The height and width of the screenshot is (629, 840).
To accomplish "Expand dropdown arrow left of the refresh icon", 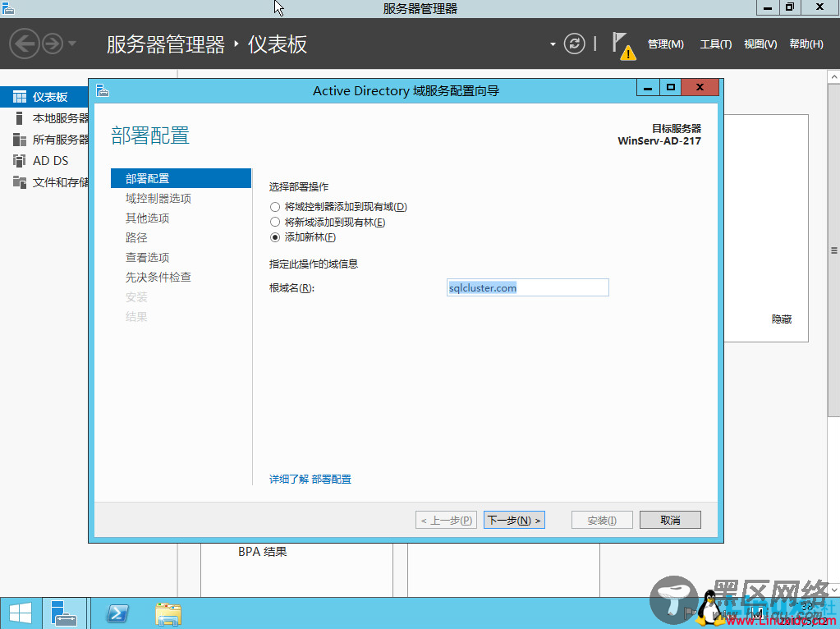I will tap(553, 44).
